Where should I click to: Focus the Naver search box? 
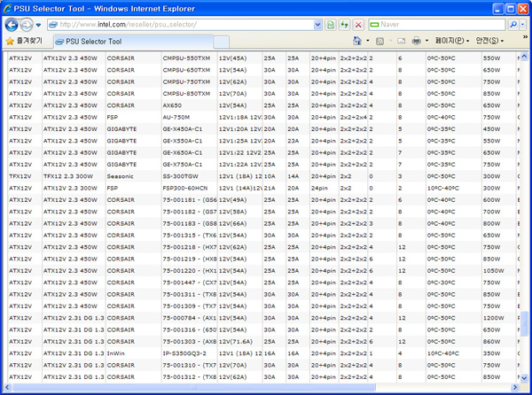click(437, 25)
